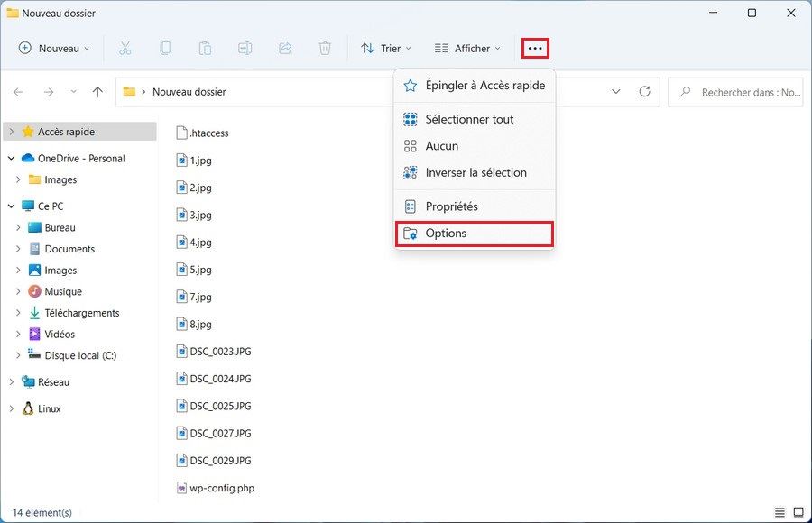Refresh the folder view
The height and width of the screenshot is (523, 812).
(x=645, y=91)
